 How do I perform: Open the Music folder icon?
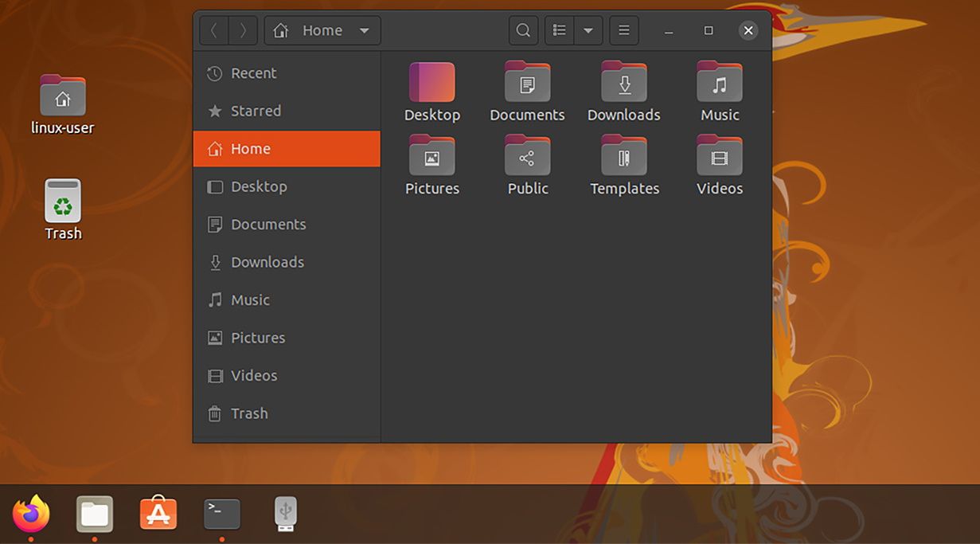pos(719,82)
